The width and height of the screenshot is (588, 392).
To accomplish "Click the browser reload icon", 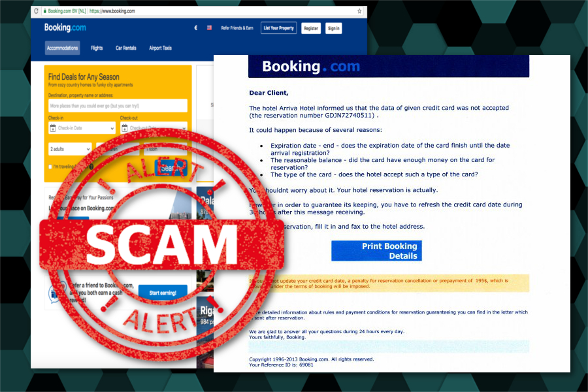I will tap(36, 11).
